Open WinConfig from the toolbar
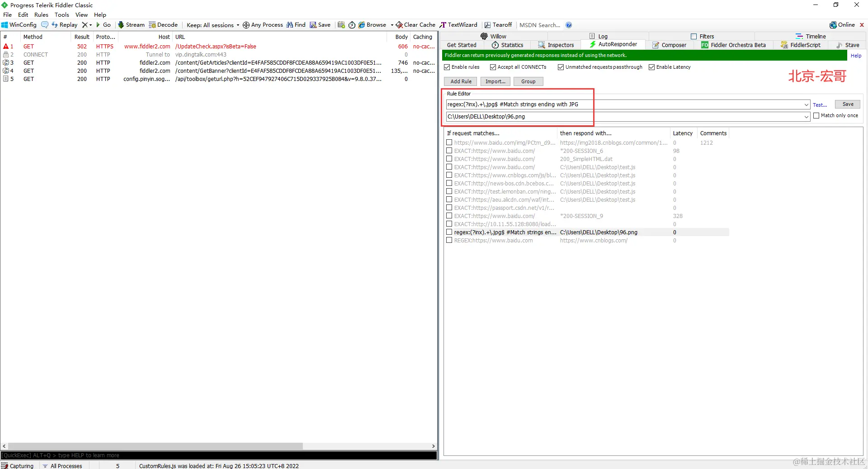This screenshot has height=469, width=868. pos(19,25)
